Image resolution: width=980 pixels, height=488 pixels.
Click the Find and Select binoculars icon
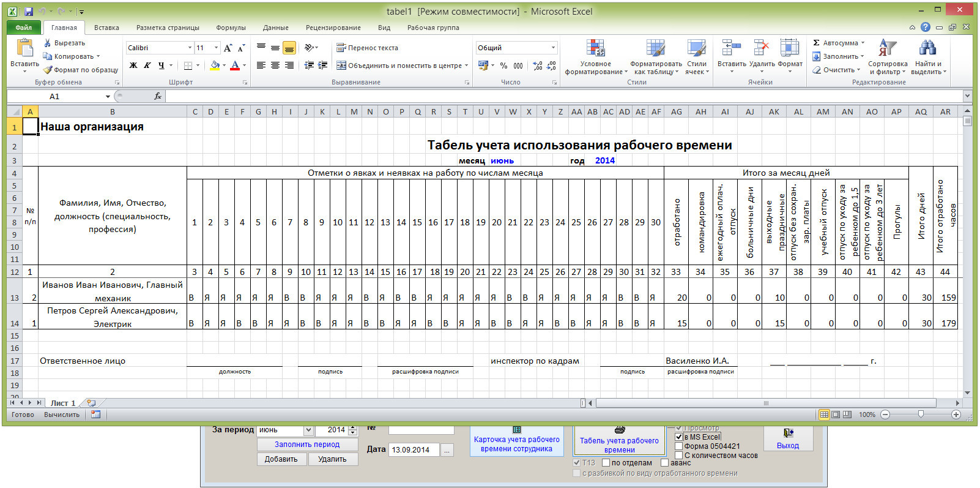pos(927,48)
